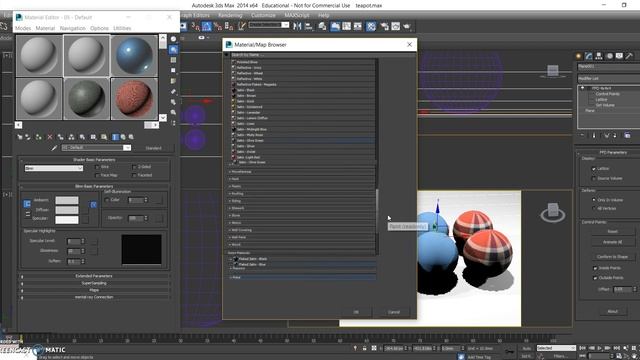Screen dimensions: 640x360
Task: Enable the 2-Sided checkbox
Action: [134, 167]
